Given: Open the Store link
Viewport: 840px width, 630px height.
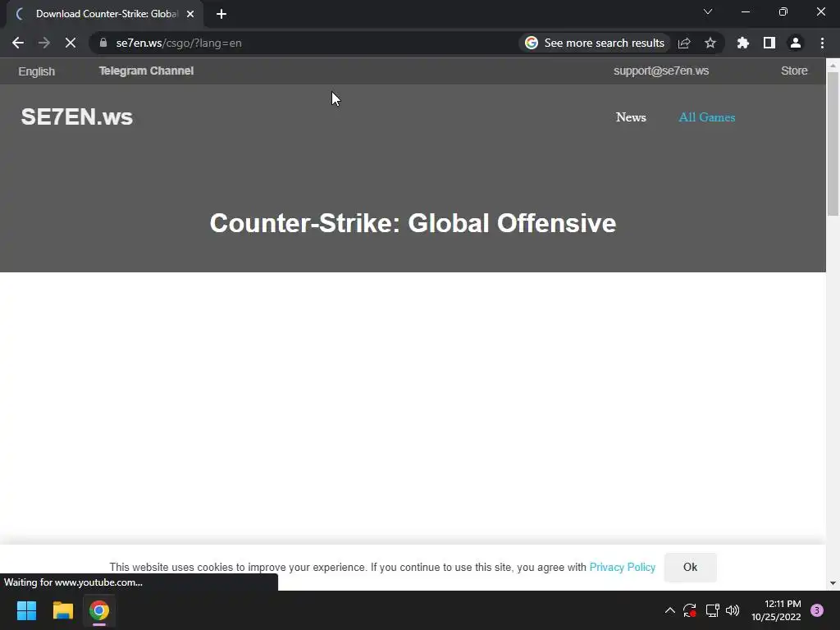Looking at the screenshot, I should [x=794, y=71].
